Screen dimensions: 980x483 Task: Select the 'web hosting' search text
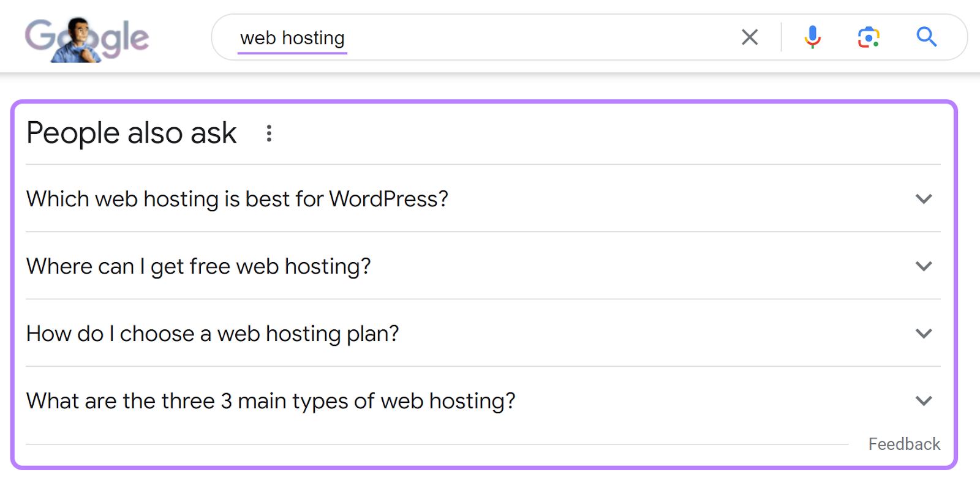(292, 37)
